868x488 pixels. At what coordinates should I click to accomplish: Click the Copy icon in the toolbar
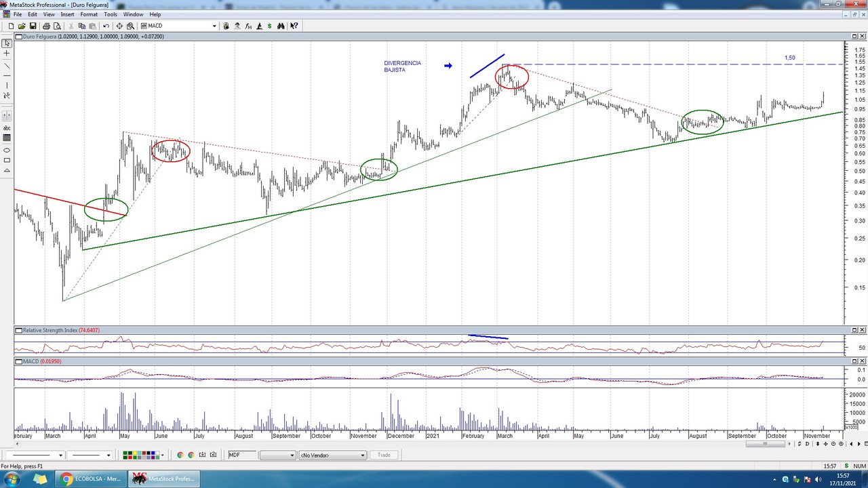coord(81,26)
